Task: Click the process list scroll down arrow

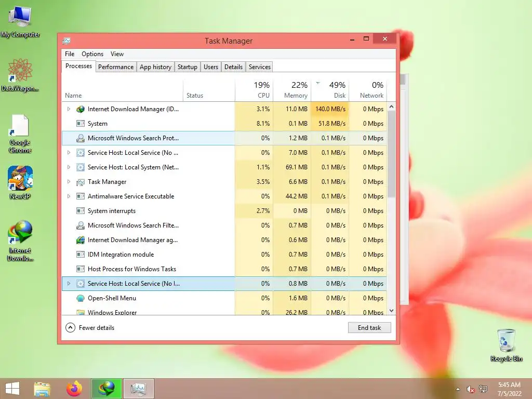Action: (392, 311)
